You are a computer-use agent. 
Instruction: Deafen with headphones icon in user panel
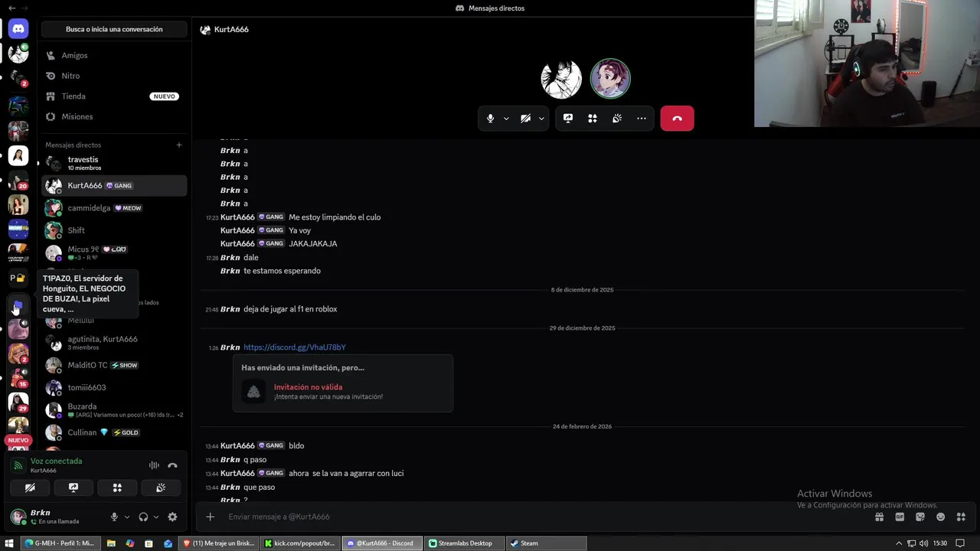coord(143,517)
